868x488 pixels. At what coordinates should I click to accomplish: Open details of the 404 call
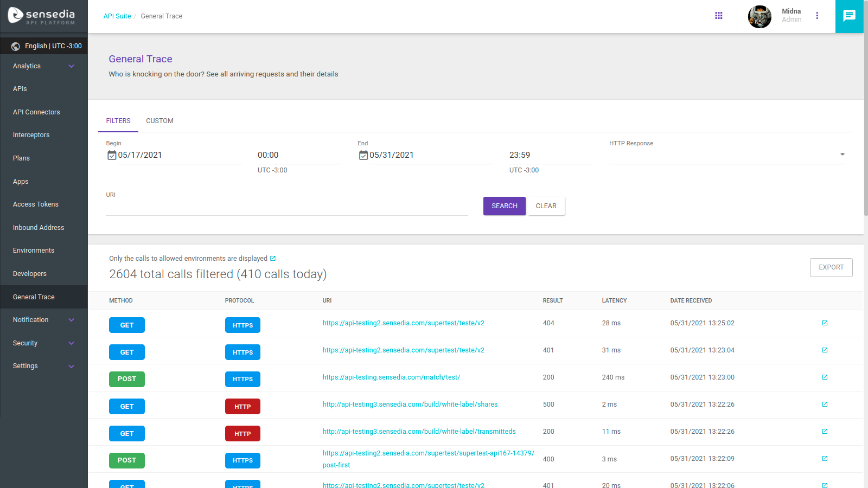825,323
